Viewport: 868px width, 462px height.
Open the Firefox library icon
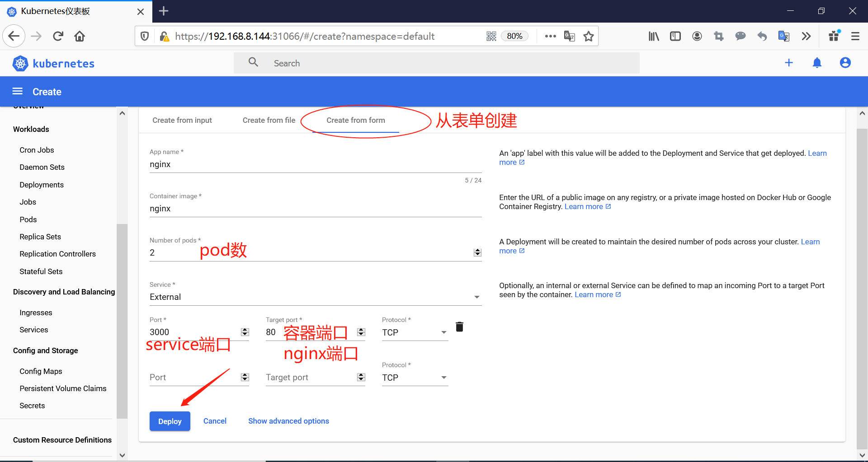tap(654, 36)
